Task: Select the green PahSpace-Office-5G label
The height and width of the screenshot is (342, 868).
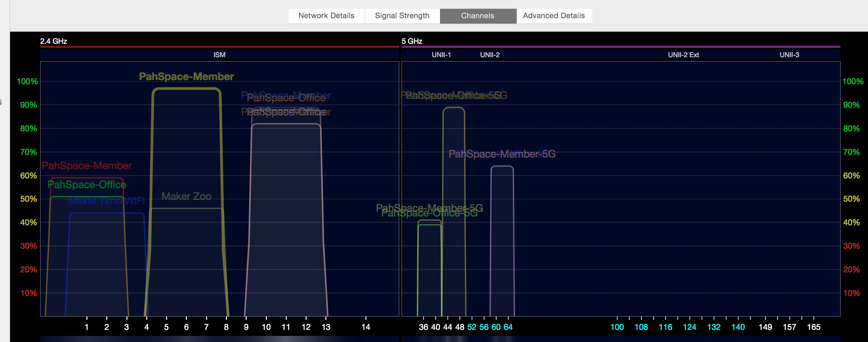Action: tap(429, 213)
